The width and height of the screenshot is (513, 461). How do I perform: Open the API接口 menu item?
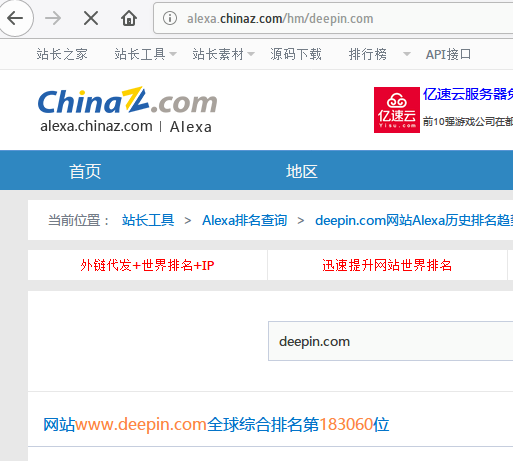[x=448, y=54]
